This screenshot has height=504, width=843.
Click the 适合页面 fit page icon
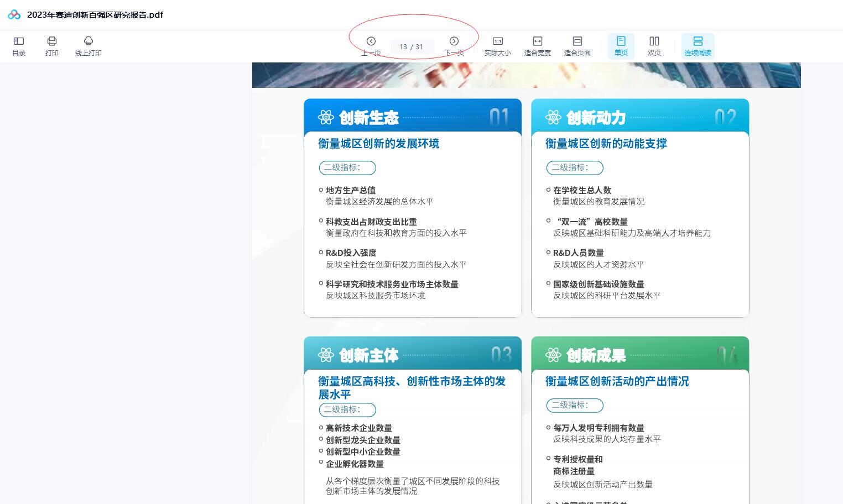577,46
